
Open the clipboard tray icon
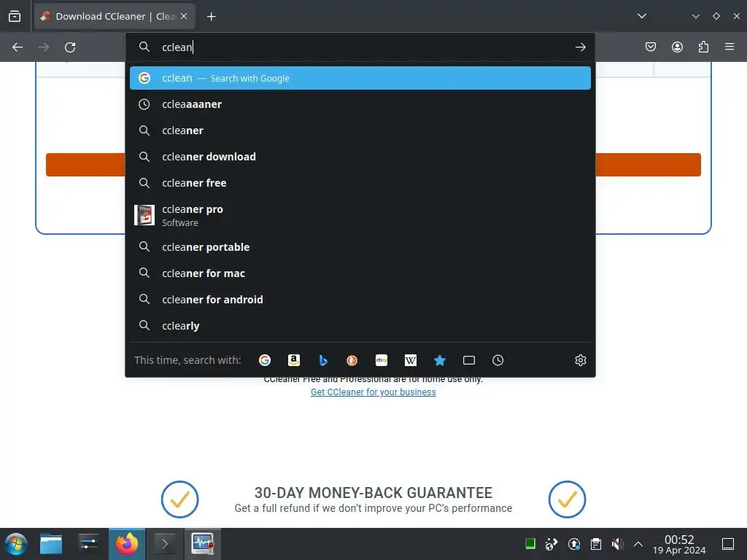(595, 544)
